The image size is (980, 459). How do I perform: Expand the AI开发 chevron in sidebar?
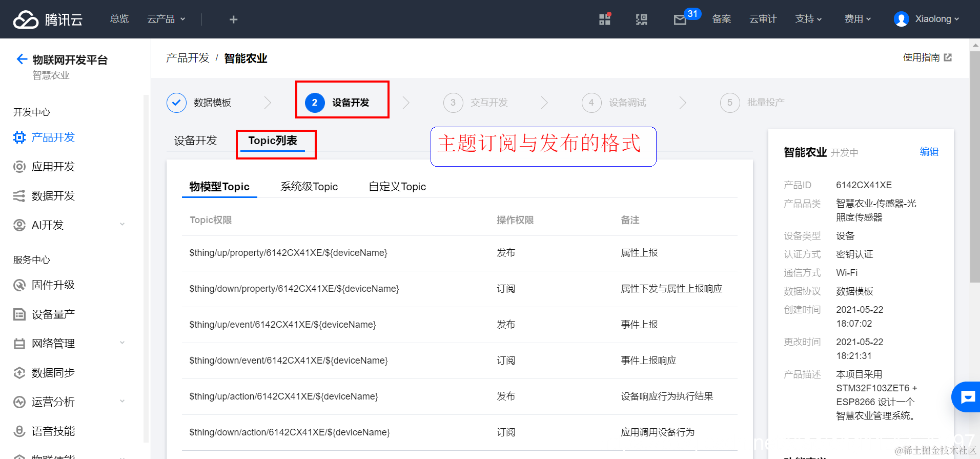click(122, 224)
